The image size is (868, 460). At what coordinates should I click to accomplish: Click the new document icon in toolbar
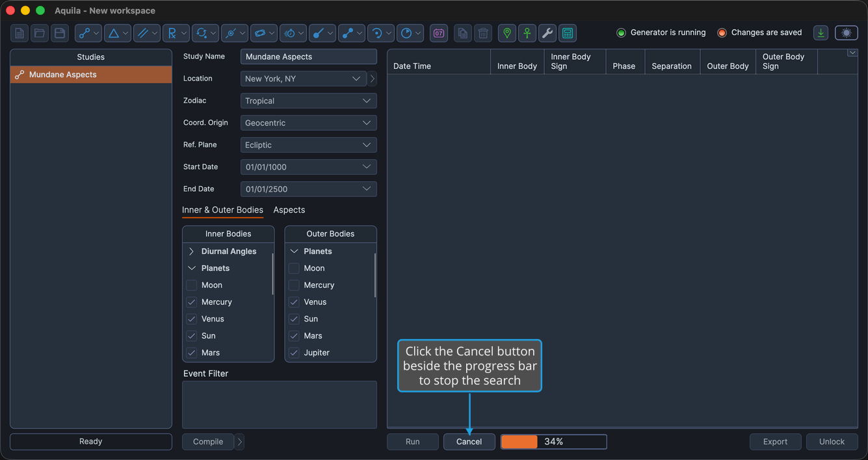(20, 33)
